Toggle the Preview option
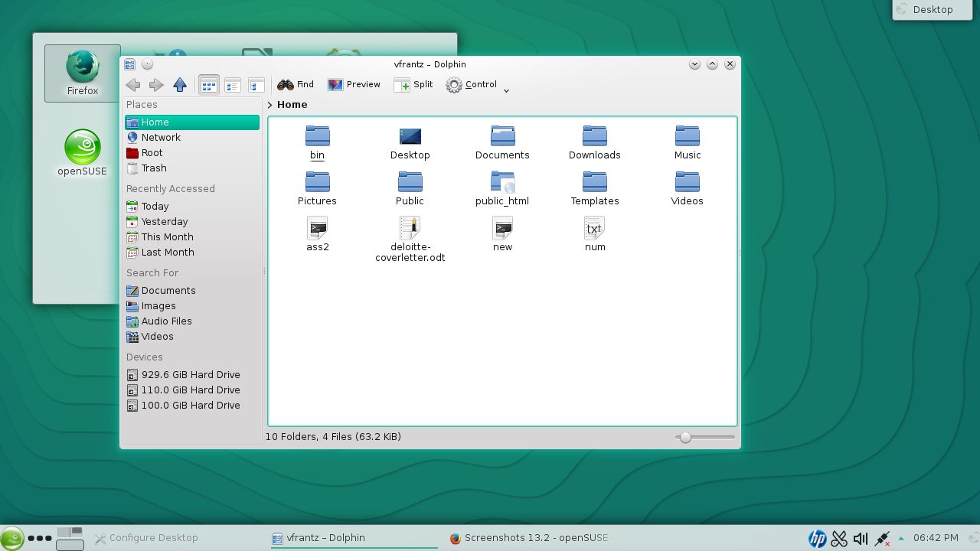This screenshot has width=980, height=551. point(354,85)
